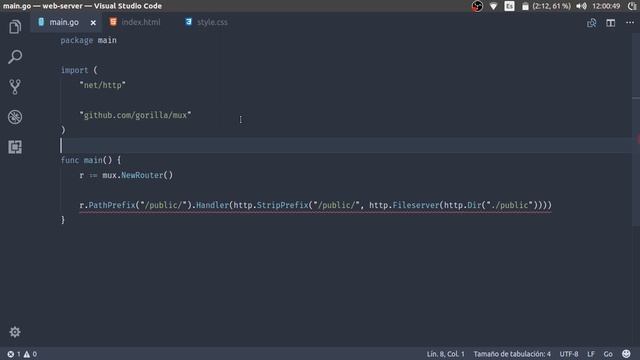Split the editor with split icon

tap(611, 23)
